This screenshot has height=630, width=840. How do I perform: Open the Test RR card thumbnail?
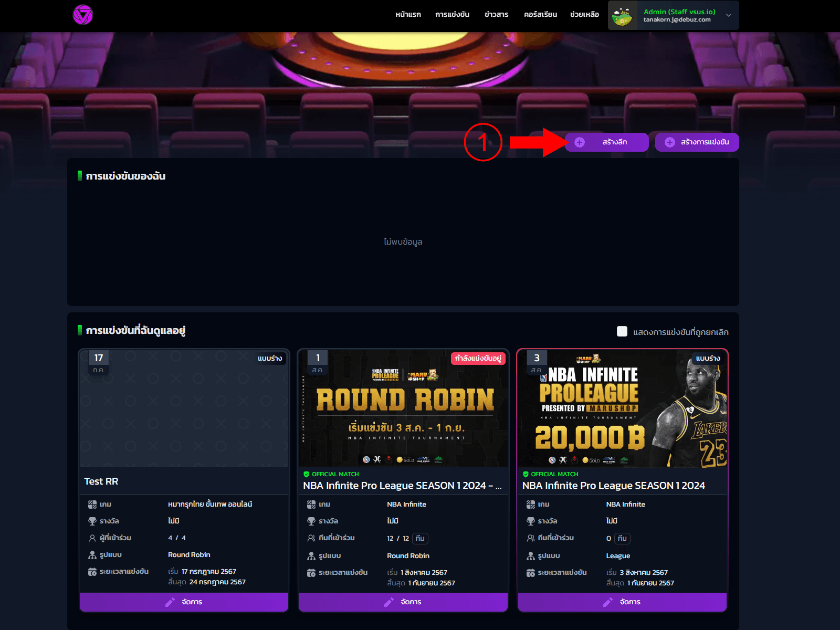click(x=184, y=408)
